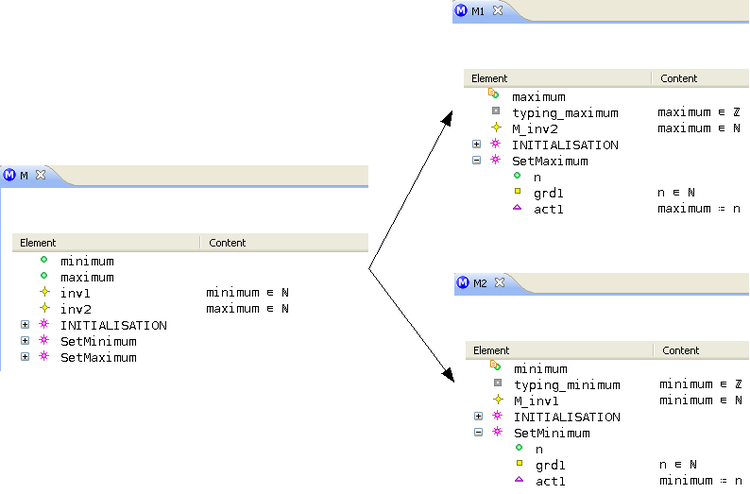Image resolution: width=750 pixels, height=494 pixels.
Task: Collapse SetMaximum event in M1 panel
Action: [x=476, y=160]
